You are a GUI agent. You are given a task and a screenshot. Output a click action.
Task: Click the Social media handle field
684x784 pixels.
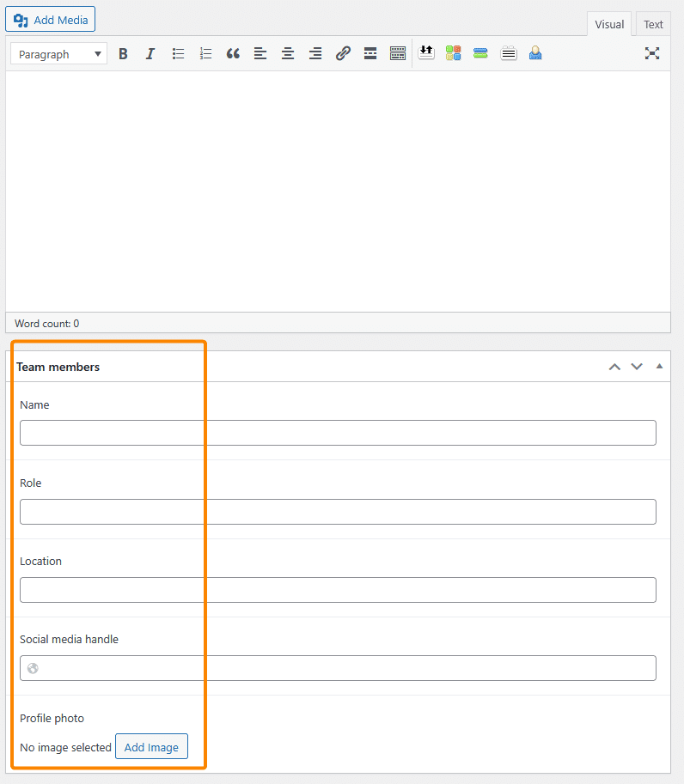pos(338,668)
